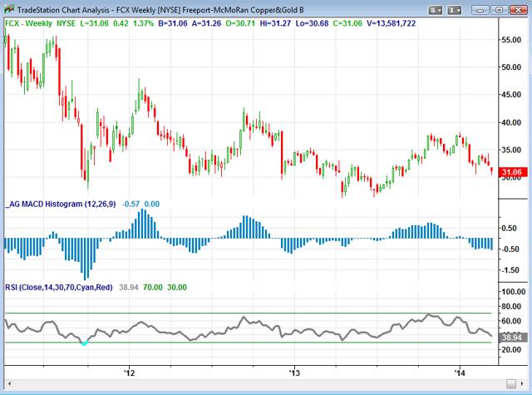
Task: Click the right arrow of the horizontal scrollbar
Action: coord(522,384)
